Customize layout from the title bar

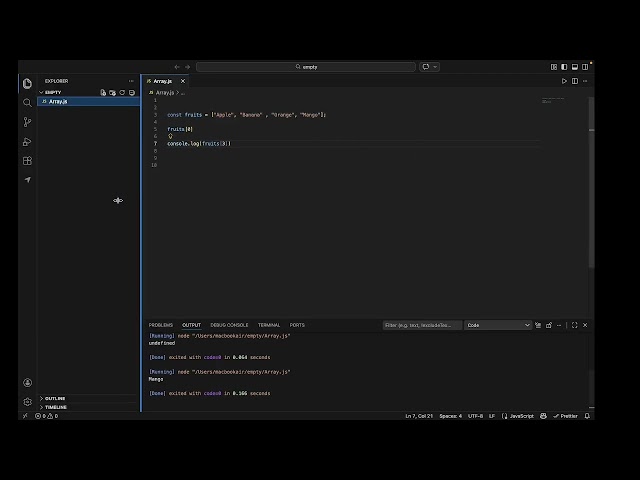tap(554, 67)
